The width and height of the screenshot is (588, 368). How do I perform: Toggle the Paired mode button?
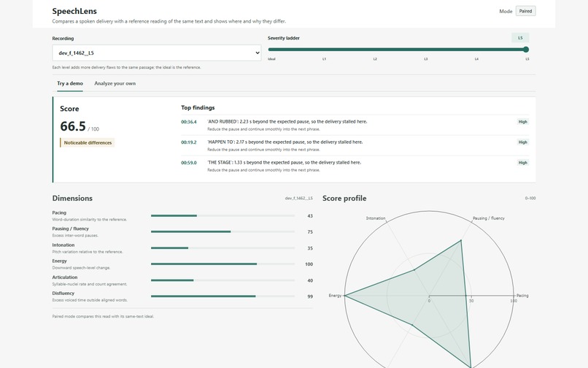(525, 11)
